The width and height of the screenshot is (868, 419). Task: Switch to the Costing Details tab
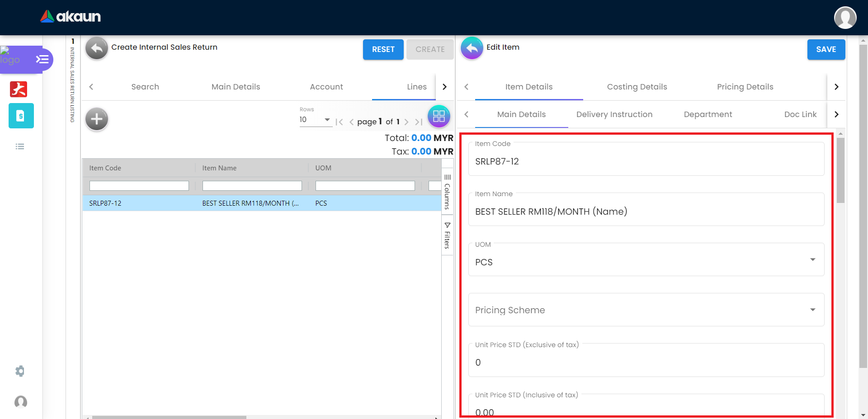(x=637, y=87)
